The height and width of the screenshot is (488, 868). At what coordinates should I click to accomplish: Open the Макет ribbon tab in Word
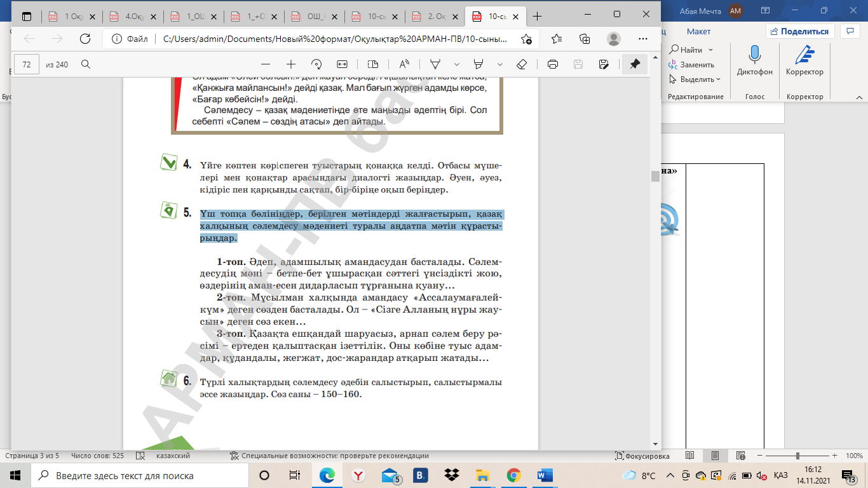(698, 31)
